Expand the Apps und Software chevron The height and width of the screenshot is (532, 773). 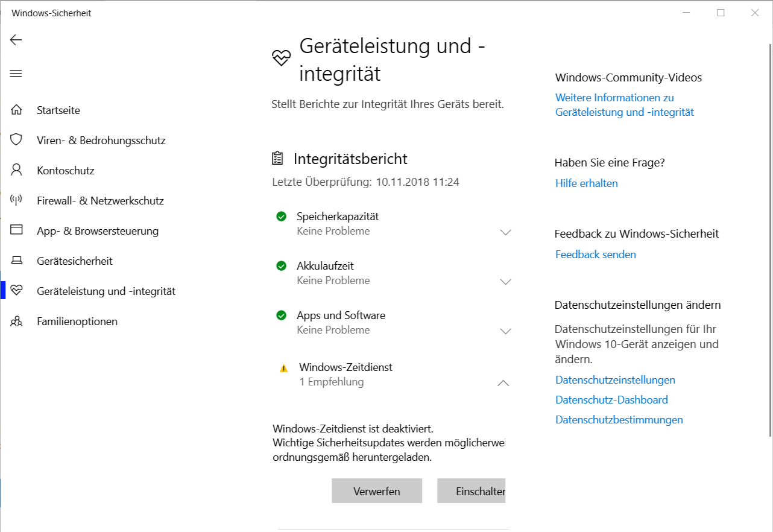click(505, 331)
